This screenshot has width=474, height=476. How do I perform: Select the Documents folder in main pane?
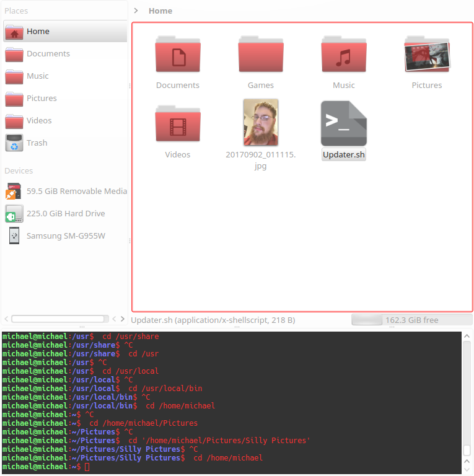pos(178,55)
